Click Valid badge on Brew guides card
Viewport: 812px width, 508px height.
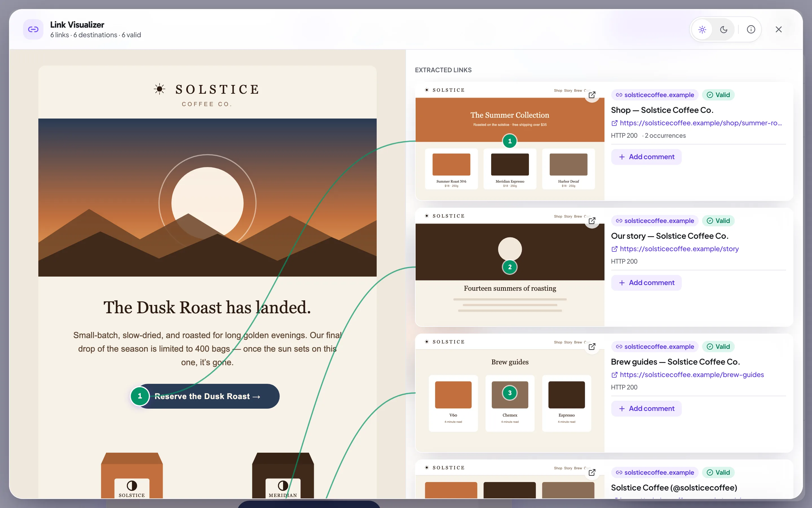(718, 346)
